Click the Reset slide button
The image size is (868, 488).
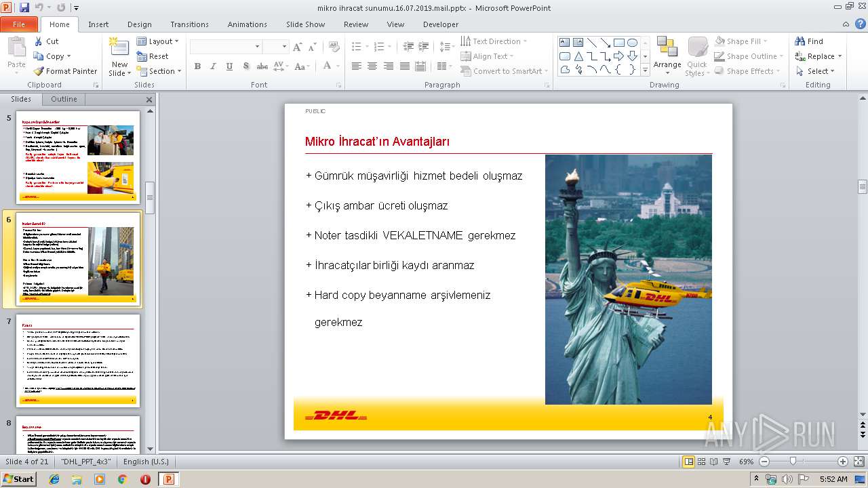153,56
